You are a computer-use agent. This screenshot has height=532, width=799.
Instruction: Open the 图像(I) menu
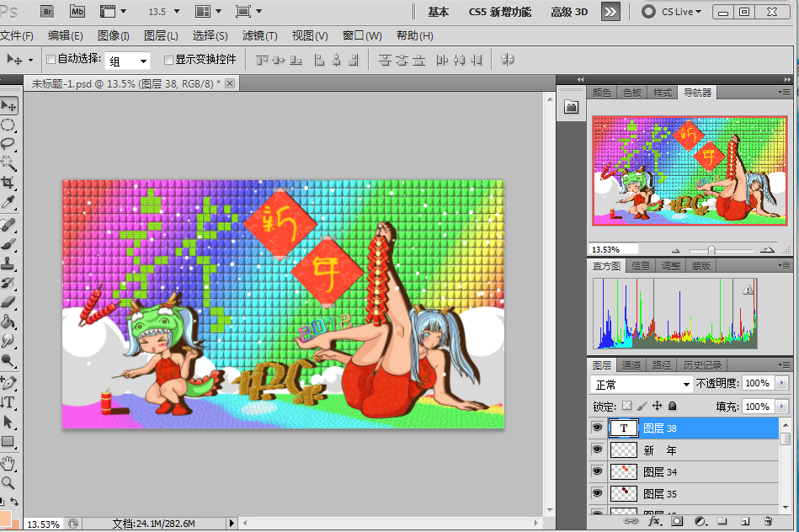click(x=113, y=35)
